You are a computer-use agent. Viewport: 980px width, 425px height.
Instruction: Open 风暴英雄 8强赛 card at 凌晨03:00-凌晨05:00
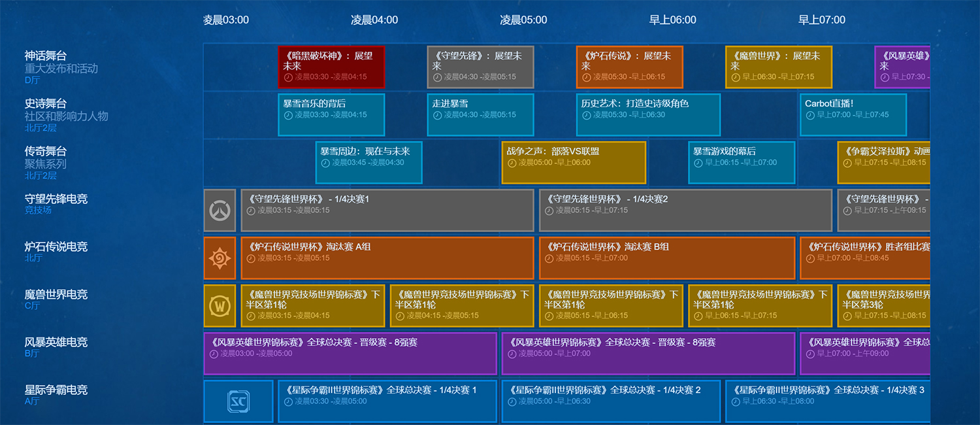click(x=350, y=354)
